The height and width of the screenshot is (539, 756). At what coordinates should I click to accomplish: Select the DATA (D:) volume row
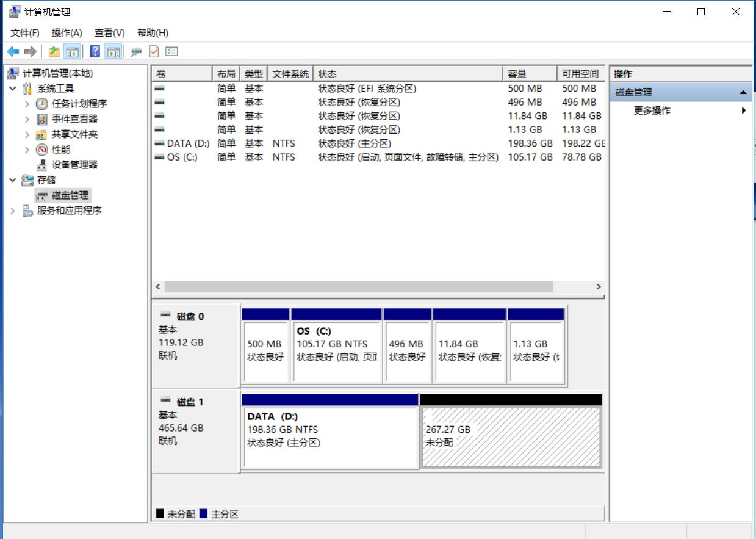point(378,143)
